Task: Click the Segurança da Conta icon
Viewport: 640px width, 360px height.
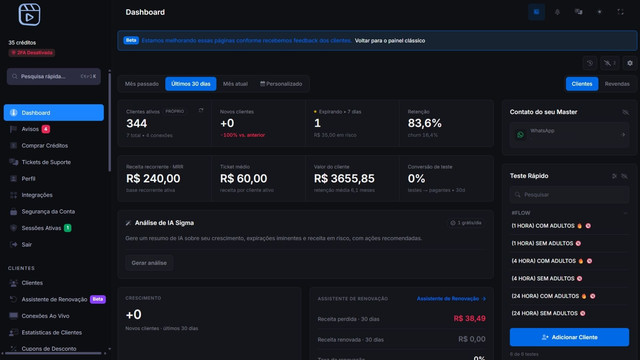Action: pos(13,211)
